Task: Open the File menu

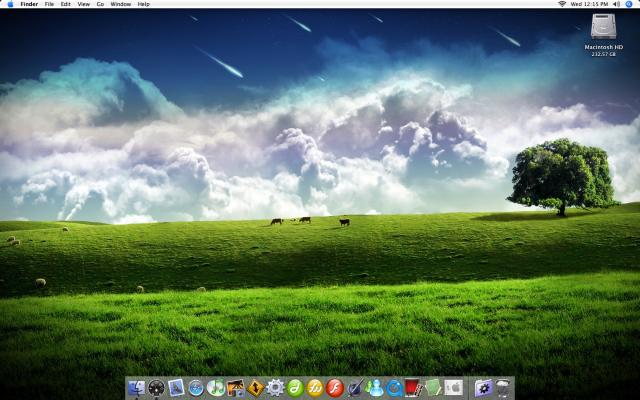Action: [x=49, y=4]
